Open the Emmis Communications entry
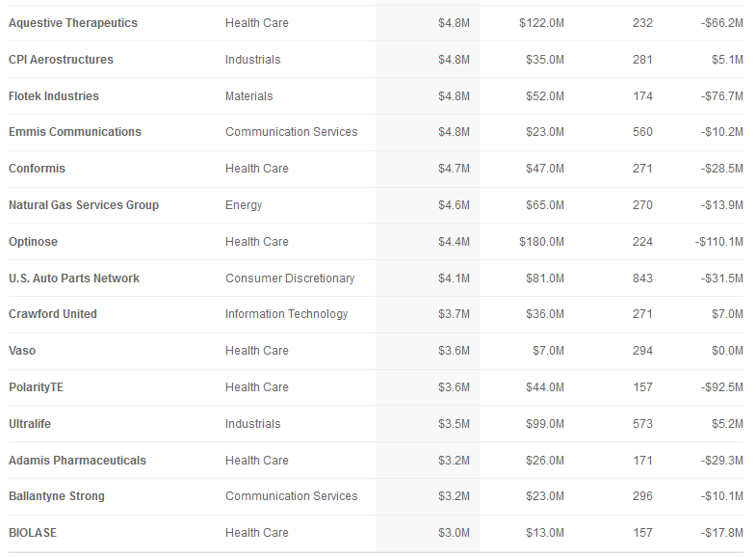Image resolution: width=756 pixels, height=557 pixels. point(75,132)
